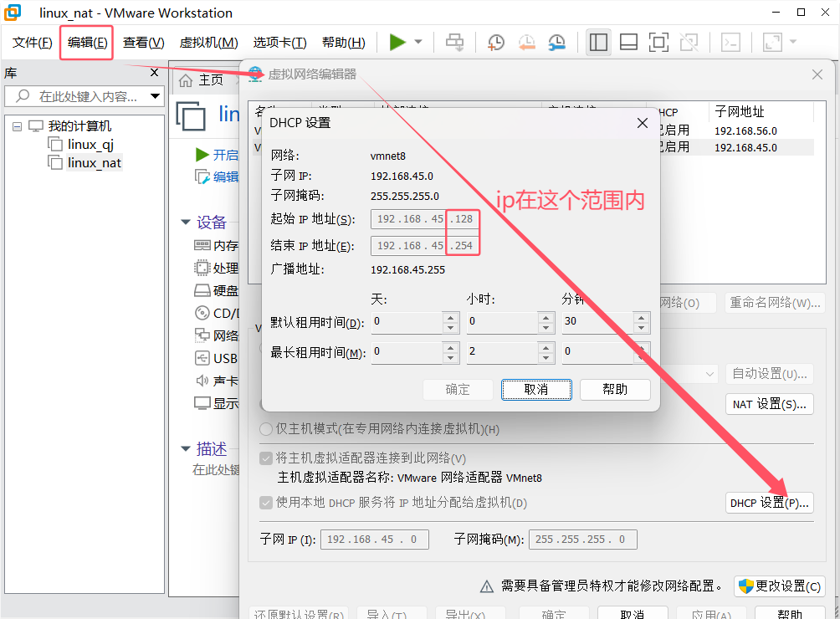The width and height of the screenshot is (840, 619).
Task: Click the DHCP 设置(P)... button
Action: (769, 503)
